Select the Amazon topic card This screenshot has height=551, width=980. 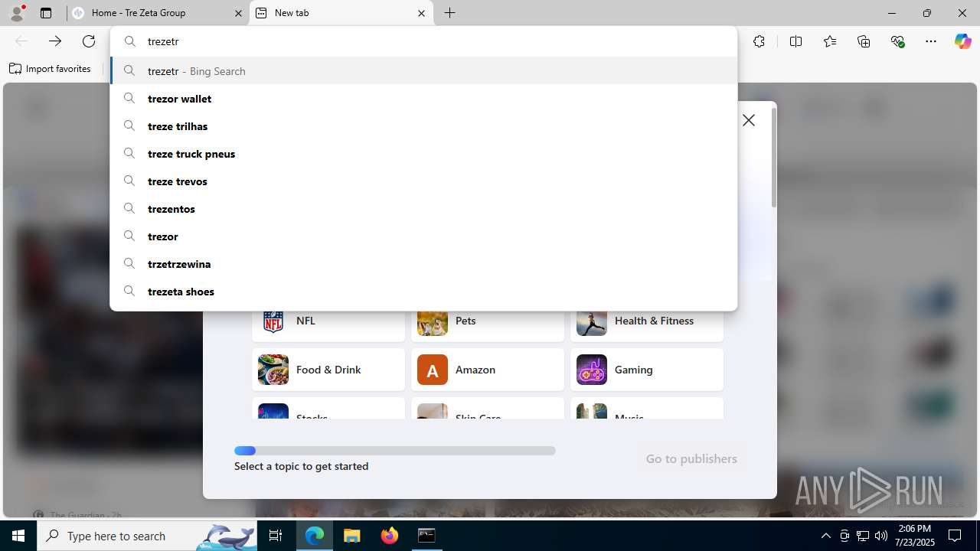pos(488,370)
